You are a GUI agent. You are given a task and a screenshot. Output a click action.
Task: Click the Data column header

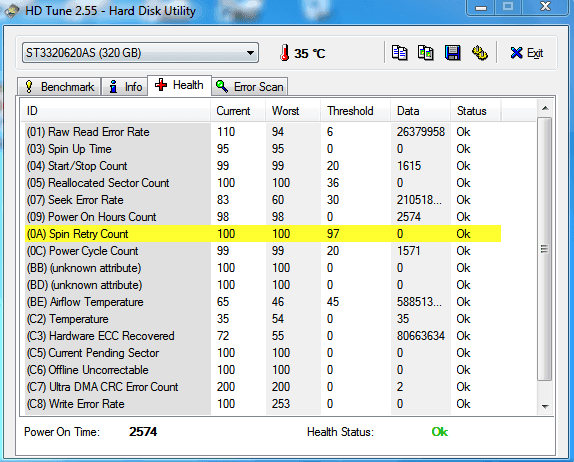click(x=420, y=111)
